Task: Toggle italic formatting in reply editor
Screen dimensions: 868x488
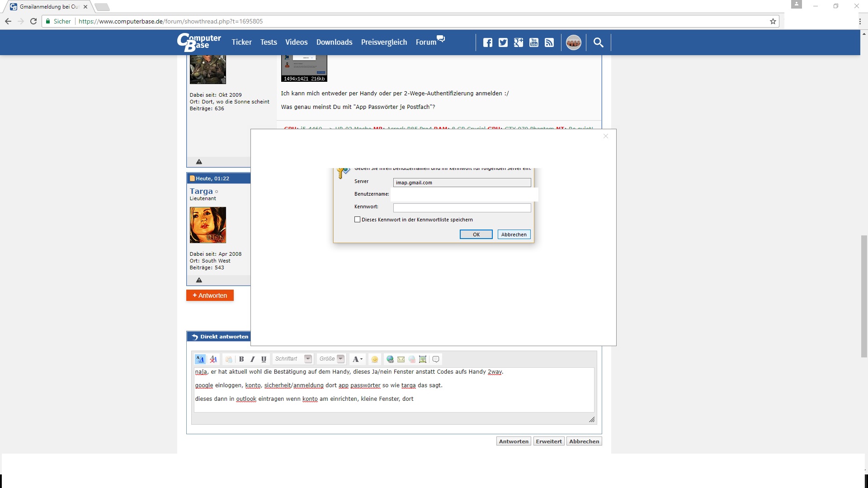Action: click(253, 359)
